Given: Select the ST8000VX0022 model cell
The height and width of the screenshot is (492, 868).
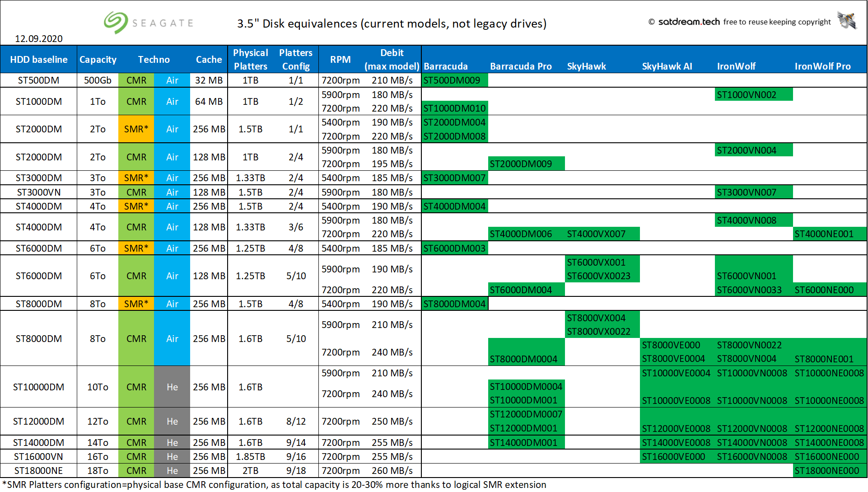Looking at the screenshot, I should pyautogui.click(x=602, y=331).
